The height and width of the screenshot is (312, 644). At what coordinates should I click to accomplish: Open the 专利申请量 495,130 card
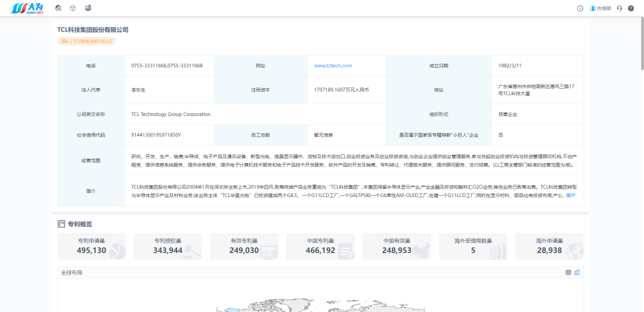[x=92, y=247]
